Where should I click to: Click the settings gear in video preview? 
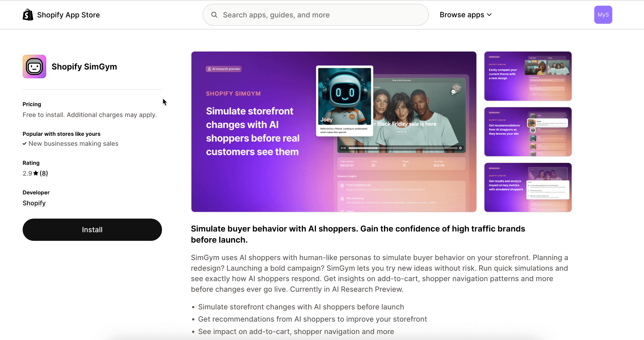(460, 148)
